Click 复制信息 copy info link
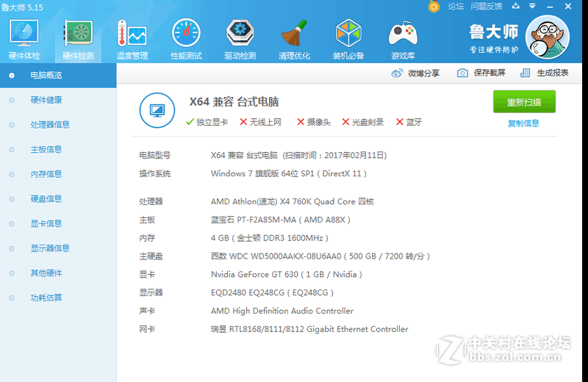The height and width of the screenshot is (382, 588). click(523, 123)
